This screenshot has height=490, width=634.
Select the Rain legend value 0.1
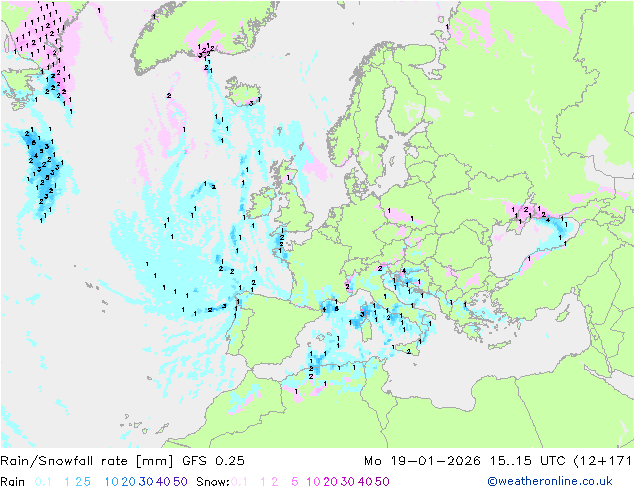click(43, 482)
